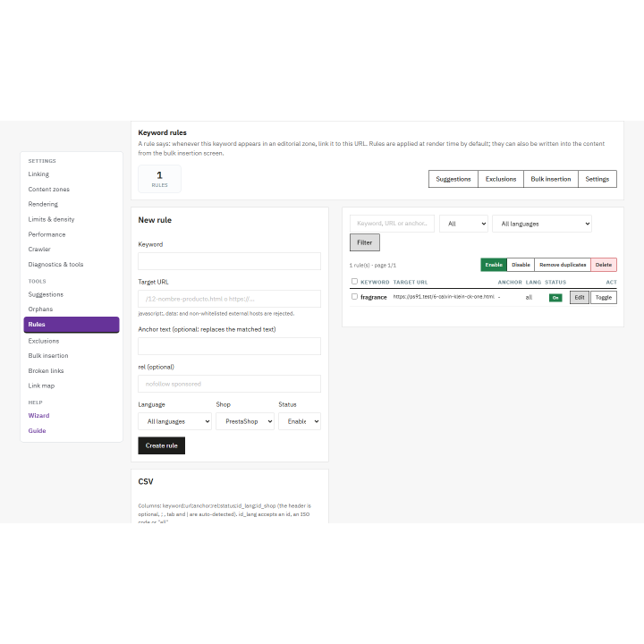Go to Rendering settings
The image size is (644, 644).
(x=43, y=204)
